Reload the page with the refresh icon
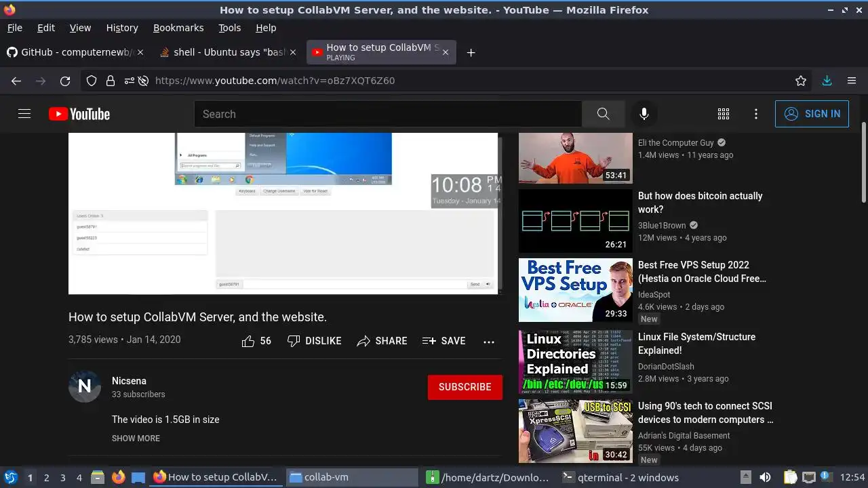 [65, 81]
